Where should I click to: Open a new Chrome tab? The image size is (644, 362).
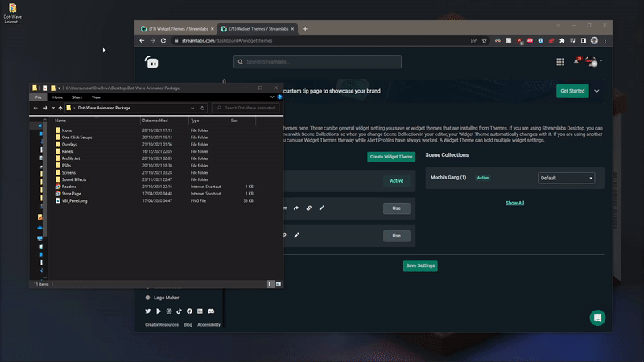[x=305, y=29]
